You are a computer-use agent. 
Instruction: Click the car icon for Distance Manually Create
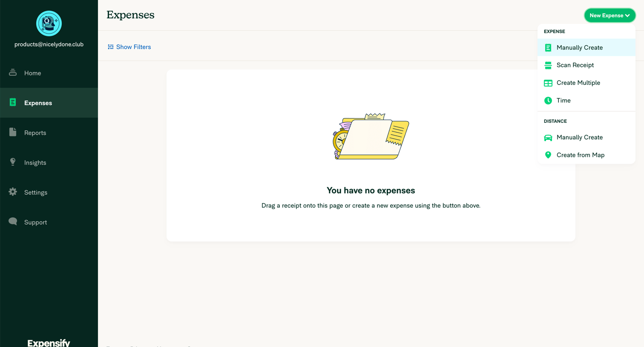click(x=548, y=138)
